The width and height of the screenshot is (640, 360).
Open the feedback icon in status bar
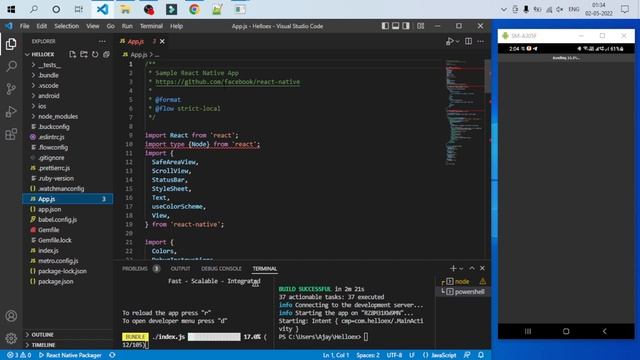tap(467, 355)
